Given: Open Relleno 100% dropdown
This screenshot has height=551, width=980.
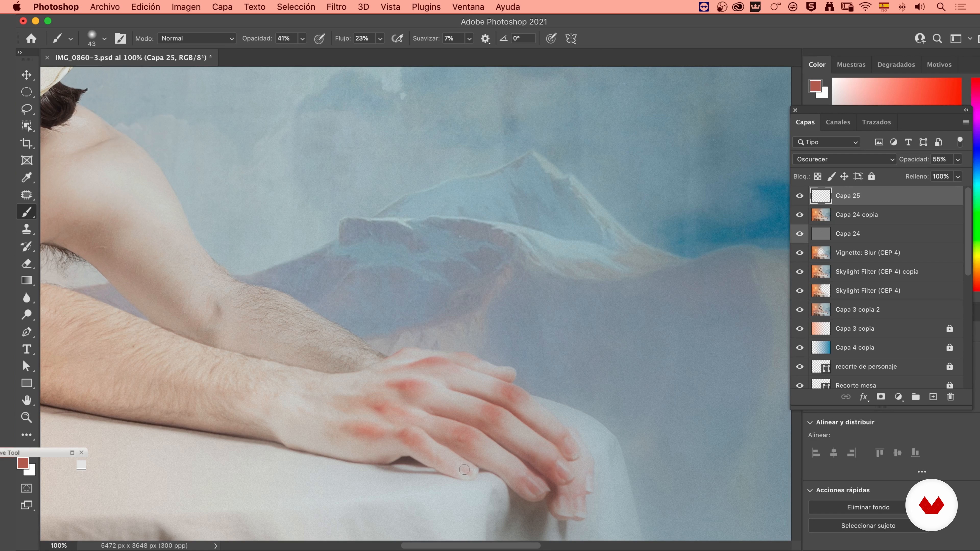Looking at the screenshot, I should point(958,177).
